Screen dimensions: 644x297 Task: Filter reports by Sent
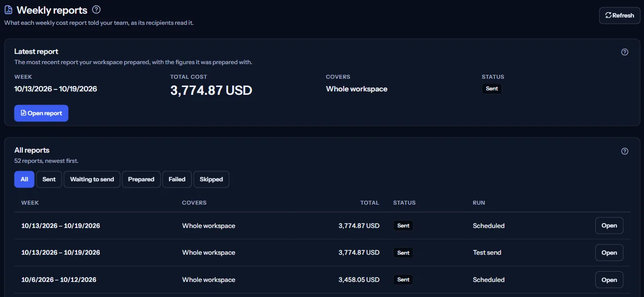(x=49, y=179)
